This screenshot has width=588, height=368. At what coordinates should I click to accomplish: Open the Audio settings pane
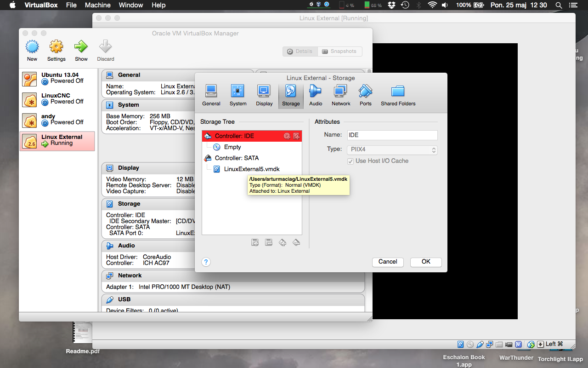pyautogui.click(x=316, y=95)
